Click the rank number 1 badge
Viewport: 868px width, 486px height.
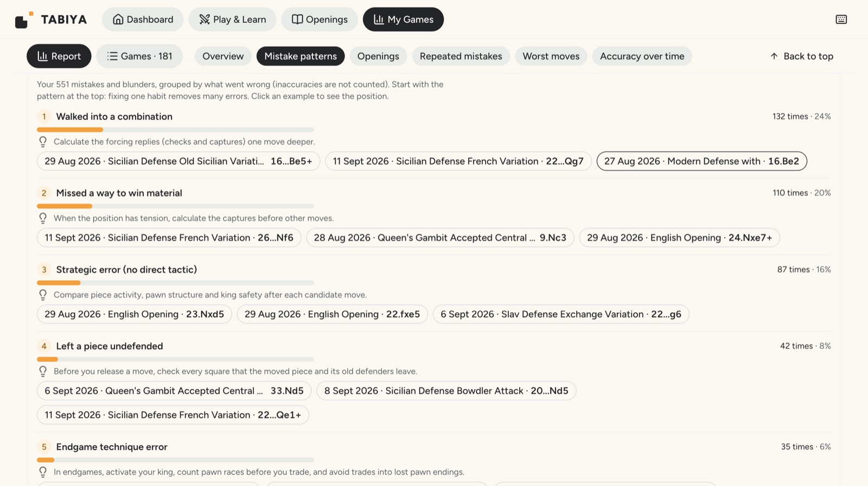(44, 117)
